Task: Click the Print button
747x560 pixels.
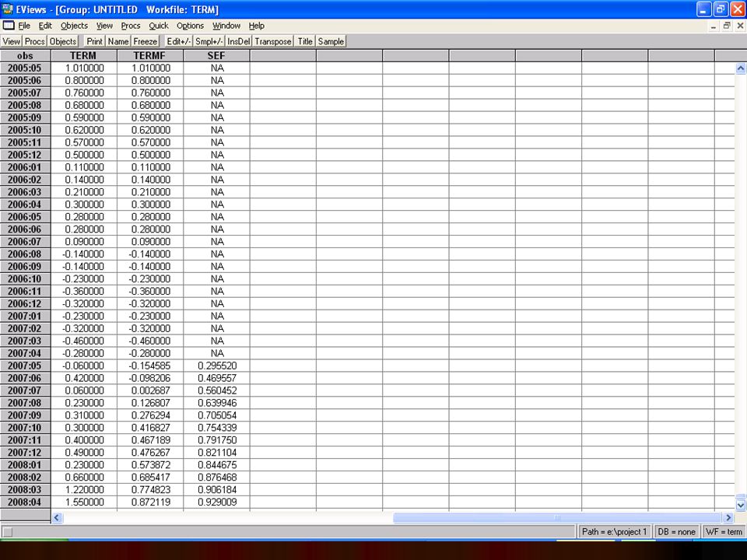Action: click(95, 41)
